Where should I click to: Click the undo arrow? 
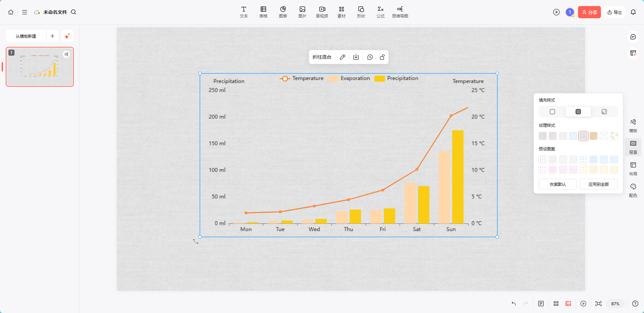click(514, 304)
